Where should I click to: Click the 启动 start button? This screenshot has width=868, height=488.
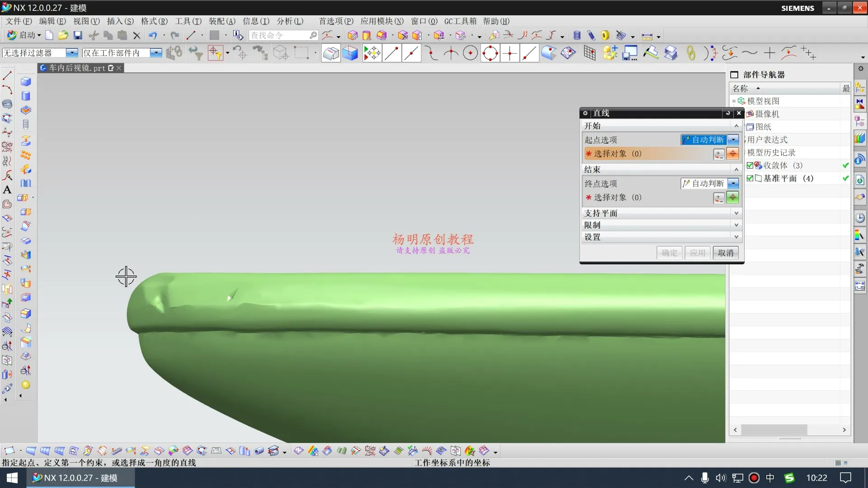click(24, 35)
